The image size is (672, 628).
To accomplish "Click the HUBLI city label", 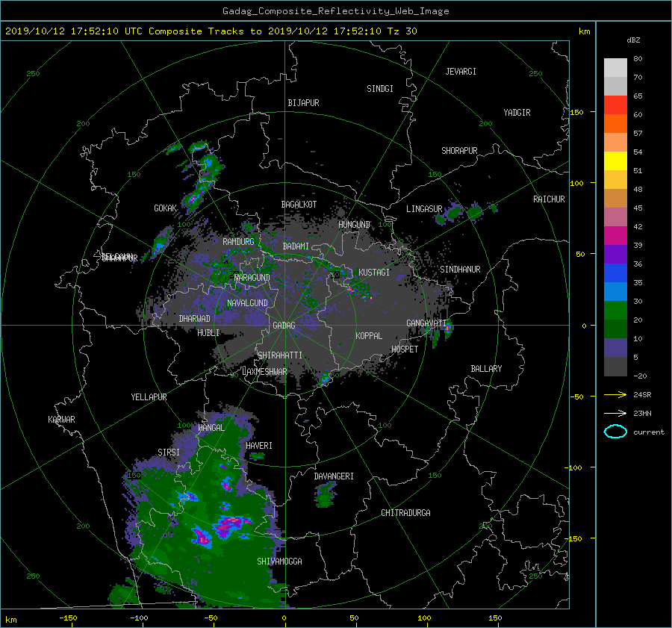I will coord(208,333).
